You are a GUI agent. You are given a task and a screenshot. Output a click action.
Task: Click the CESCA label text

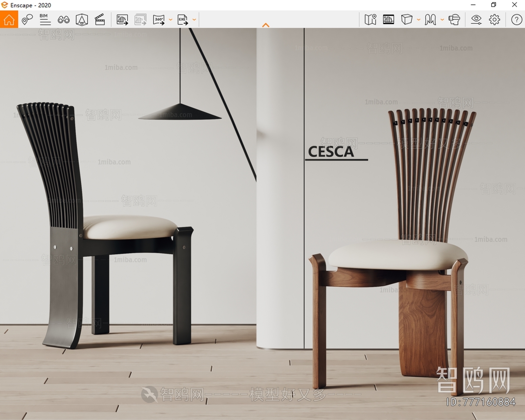(331, 152)
